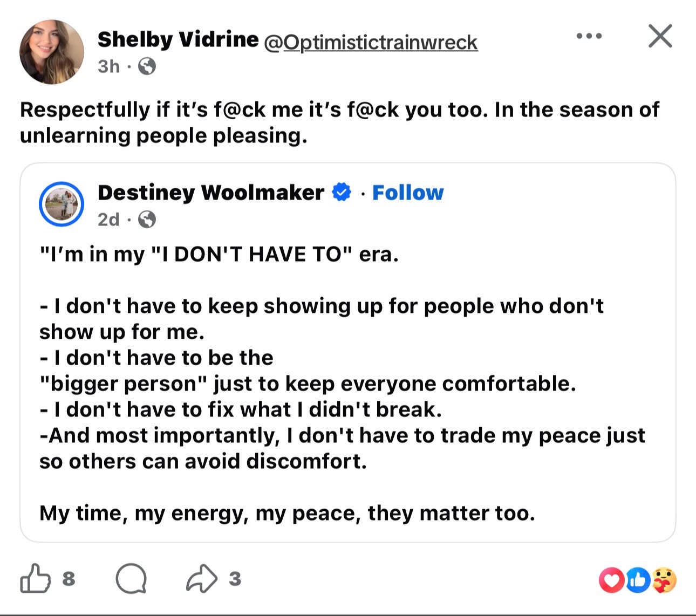Open the three-dot post options menu
696x616 pixels.
point(589,36)
